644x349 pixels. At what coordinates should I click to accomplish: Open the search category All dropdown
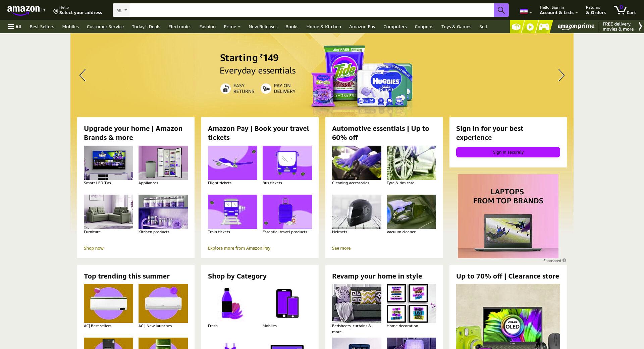(x=121, y=10)
